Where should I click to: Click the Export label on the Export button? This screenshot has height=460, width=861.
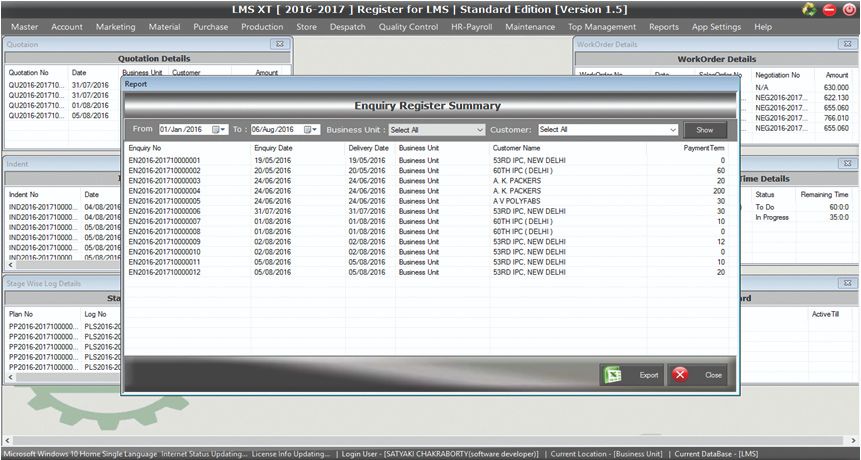(x=648, y=375)
